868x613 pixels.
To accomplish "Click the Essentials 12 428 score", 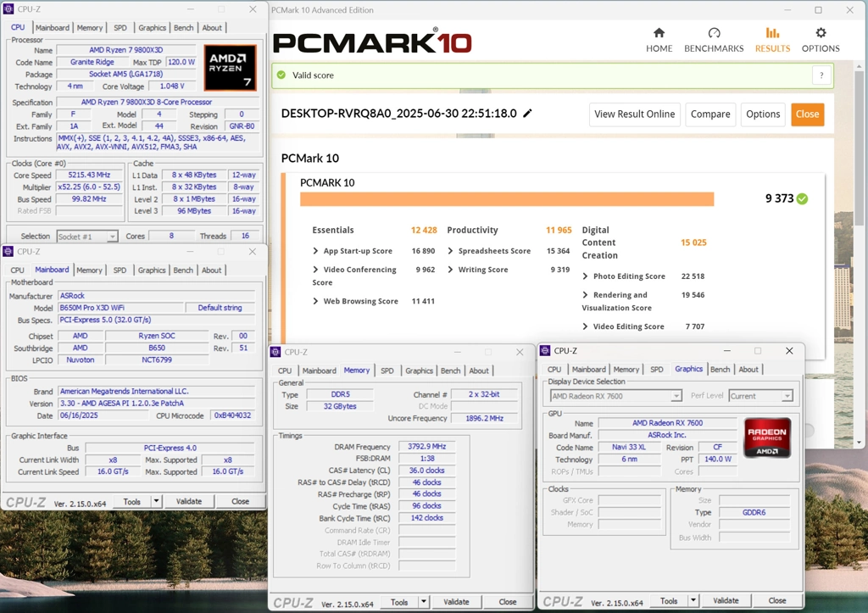I will (x=424, y=230).
